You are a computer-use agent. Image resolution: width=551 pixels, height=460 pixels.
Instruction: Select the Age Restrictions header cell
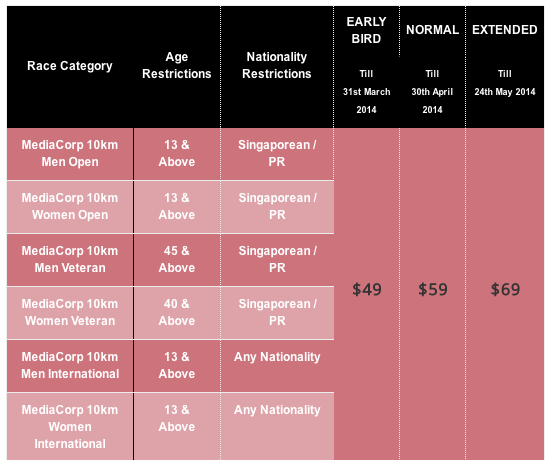coord(177,65)
